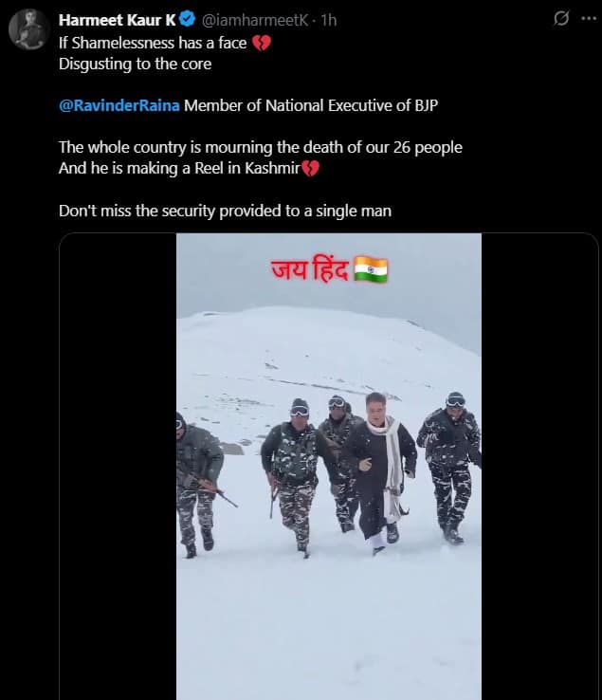Click the "Don't miss the security" sentence
The image size is (602, 700).
225,211
